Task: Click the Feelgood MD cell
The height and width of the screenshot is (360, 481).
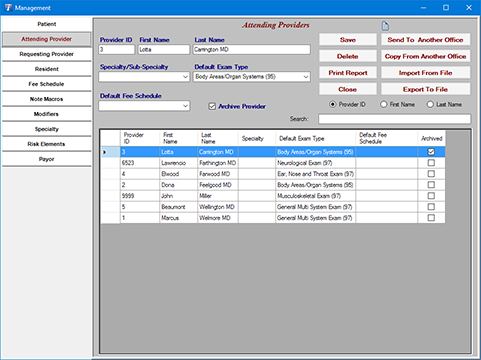Action: pos(217,185)
